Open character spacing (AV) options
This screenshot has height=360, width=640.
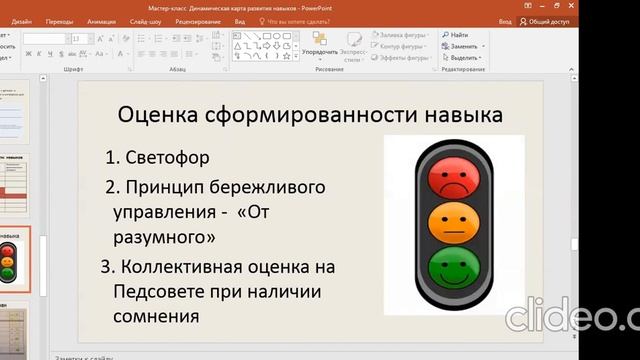pyautogui.click(x=84, y=54)
